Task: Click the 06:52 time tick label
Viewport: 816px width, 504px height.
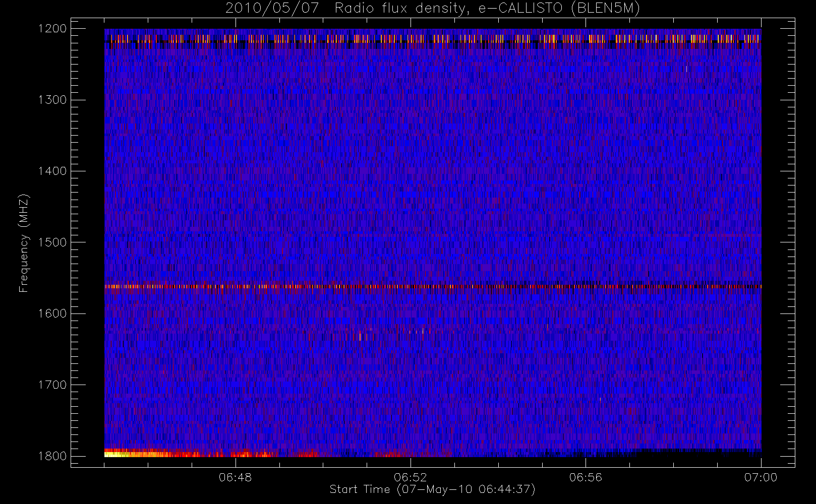Action: [411, 477]
